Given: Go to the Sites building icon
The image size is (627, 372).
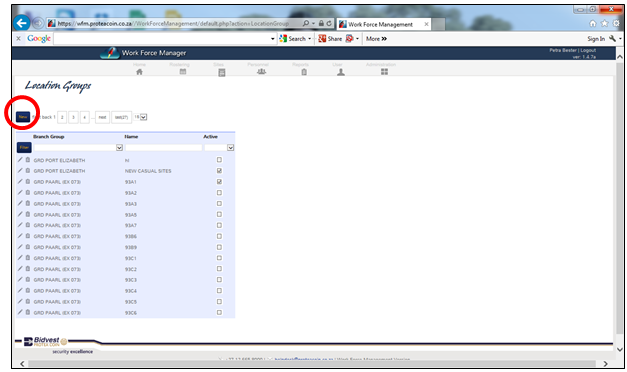Looking at the screenshot, I should tap(222, 72).
